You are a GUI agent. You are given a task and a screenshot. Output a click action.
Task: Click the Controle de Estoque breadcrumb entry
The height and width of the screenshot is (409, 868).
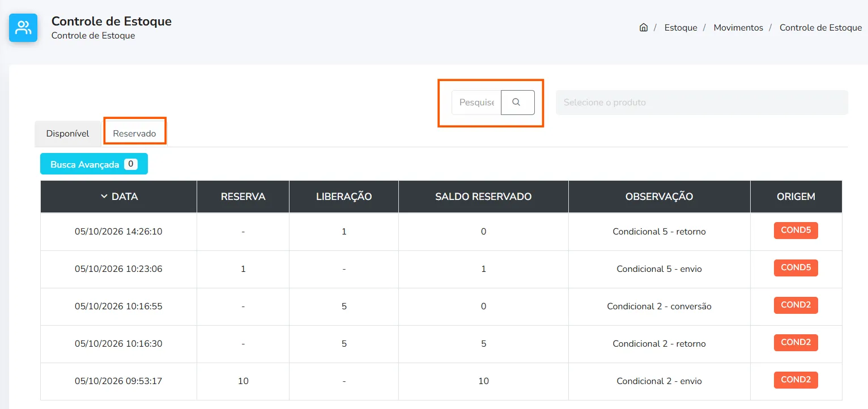coord(820,27)
